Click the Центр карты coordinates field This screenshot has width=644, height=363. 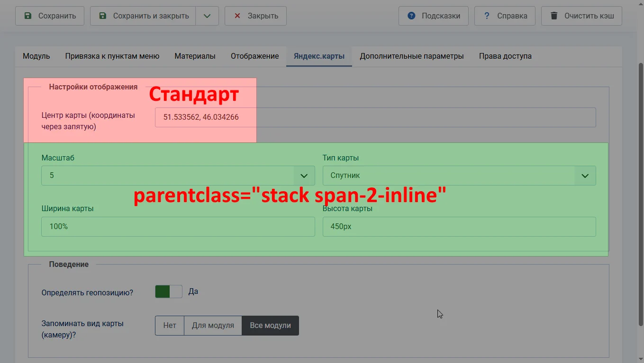[x=375, y=117]
